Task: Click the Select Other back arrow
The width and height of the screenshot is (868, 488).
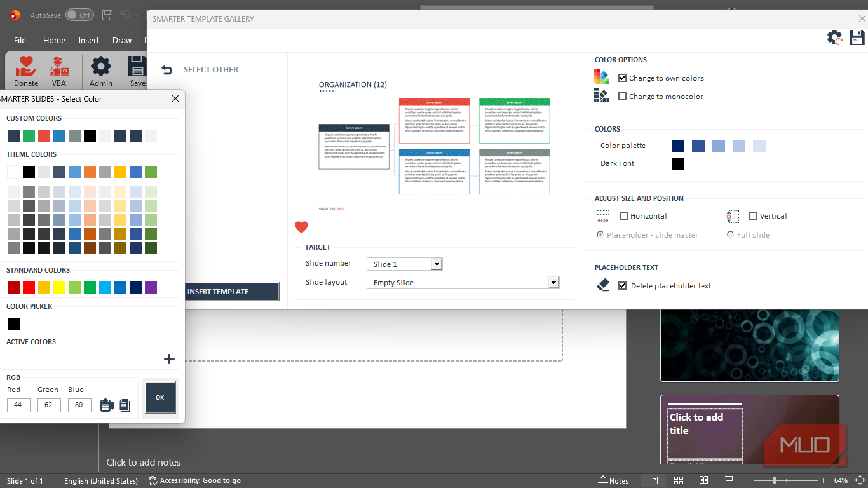Action: (x=166, y=70)
